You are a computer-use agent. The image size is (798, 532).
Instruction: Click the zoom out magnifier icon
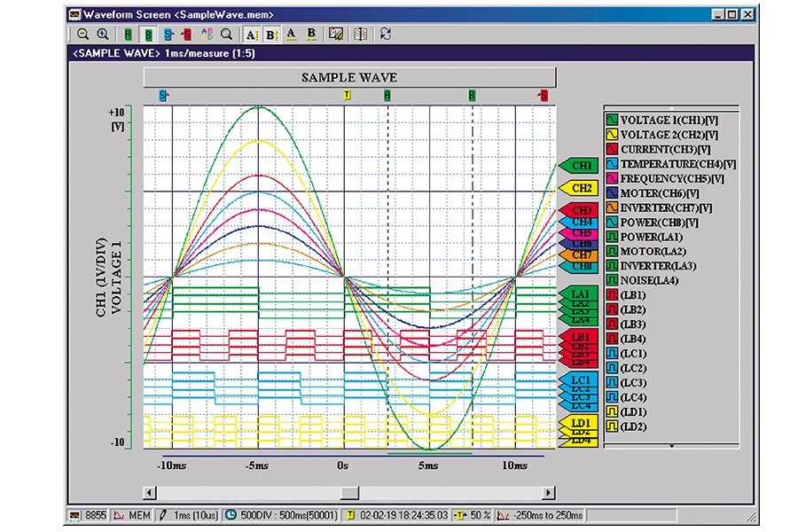tap(83, 34)
